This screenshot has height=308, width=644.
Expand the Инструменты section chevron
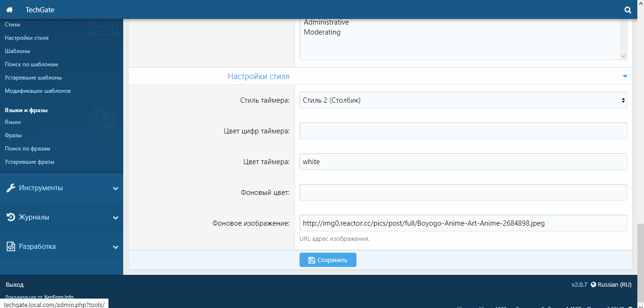pos(116,188)
